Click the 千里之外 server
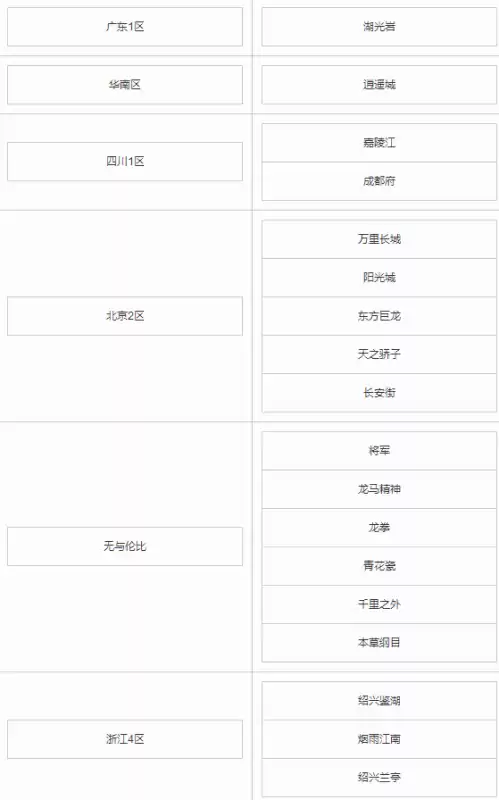The image size is (499, 800). click(x=379, y=604)
